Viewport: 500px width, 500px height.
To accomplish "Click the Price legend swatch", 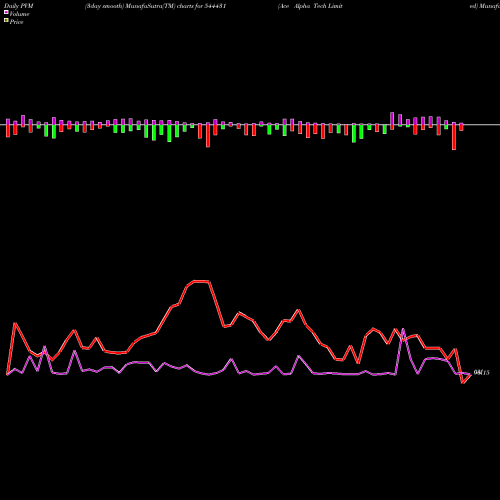I will 6,21.
